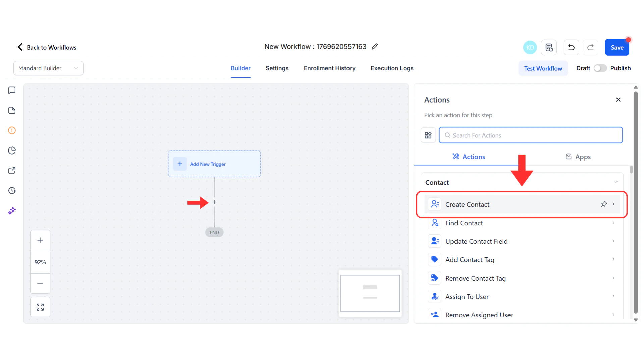
Task: View analytics via the pie chart sidebar icon
Action: [12, 150]
